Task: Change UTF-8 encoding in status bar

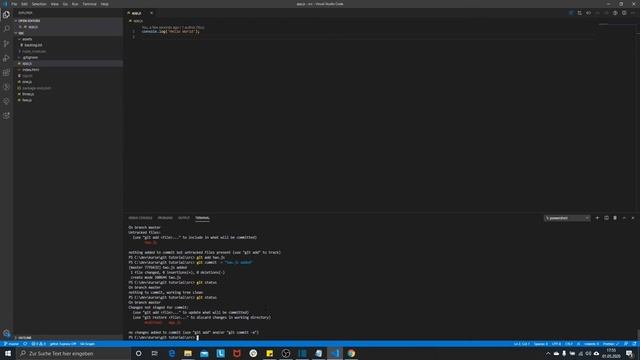Action: [556, 344]
